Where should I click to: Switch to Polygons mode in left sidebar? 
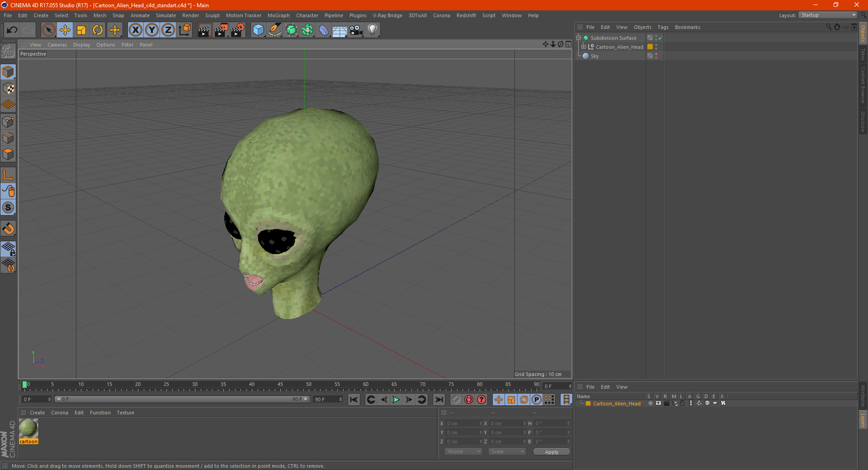[x=8, y=154]
